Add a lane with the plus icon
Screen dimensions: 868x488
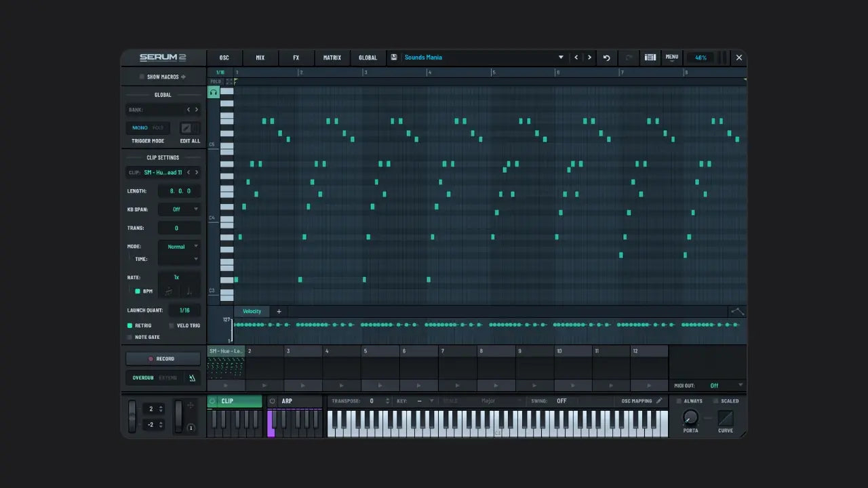279,312
